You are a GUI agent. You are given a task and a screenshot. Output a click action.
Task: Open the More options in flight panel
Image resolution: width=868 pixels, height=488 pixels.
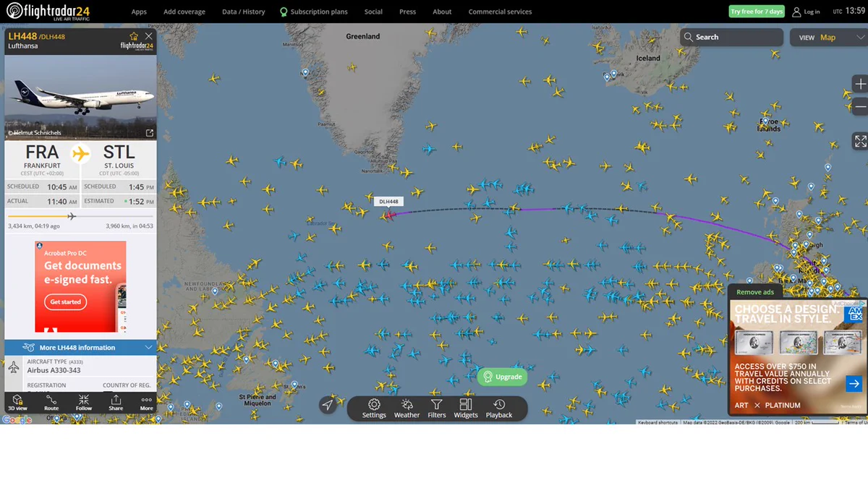click(146, 403)
